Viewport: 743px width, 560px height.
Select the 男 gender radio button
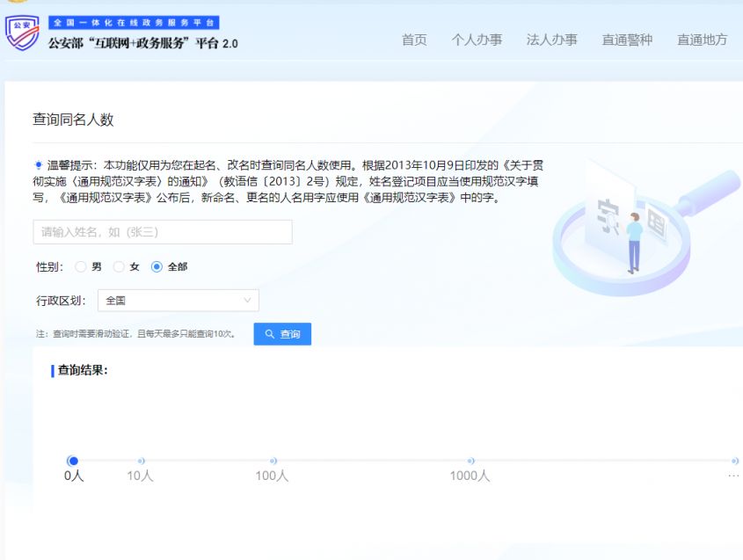(x=81, y=267)
